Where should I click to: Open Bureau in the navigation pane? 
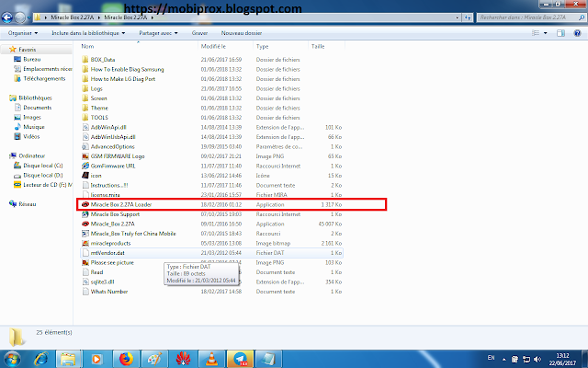point(32,59)
